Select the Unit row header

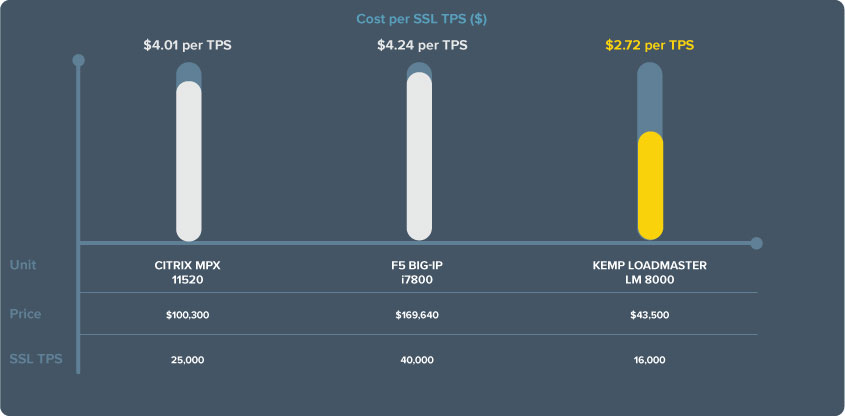coord(23,265)
